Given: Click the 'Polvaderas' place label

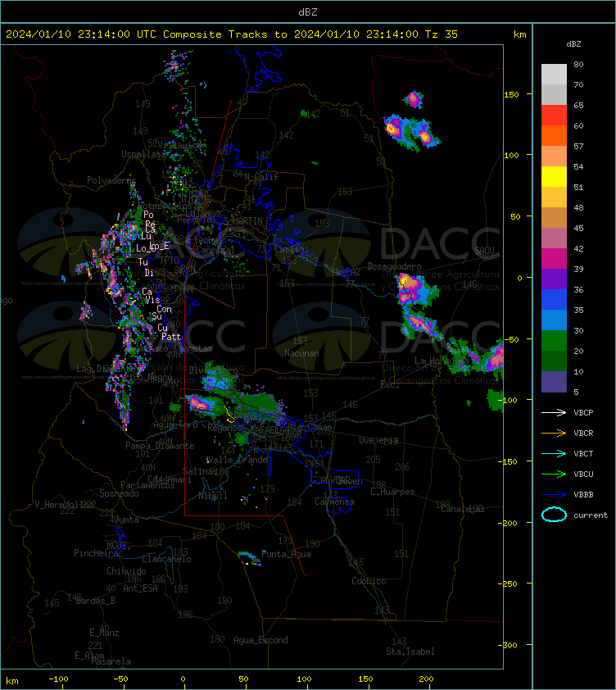Looking at the screenshot, I should tap(111, 180).
